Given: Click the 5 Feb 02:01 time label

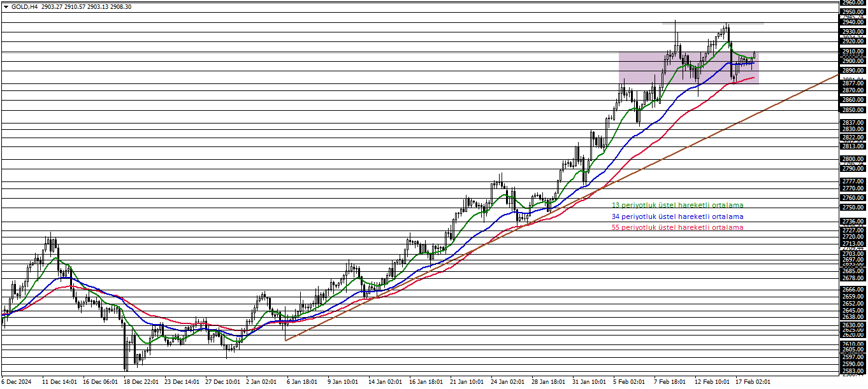Looking at the screenshot, I should tap(629, 382).
